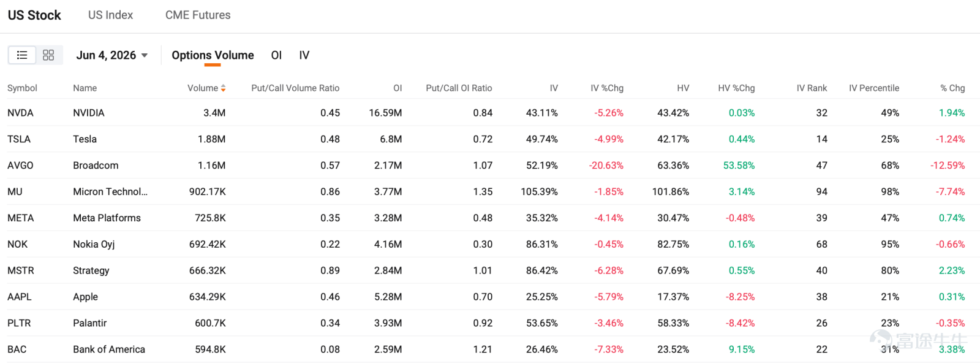Switch to the OI tab

pos(276,55)
